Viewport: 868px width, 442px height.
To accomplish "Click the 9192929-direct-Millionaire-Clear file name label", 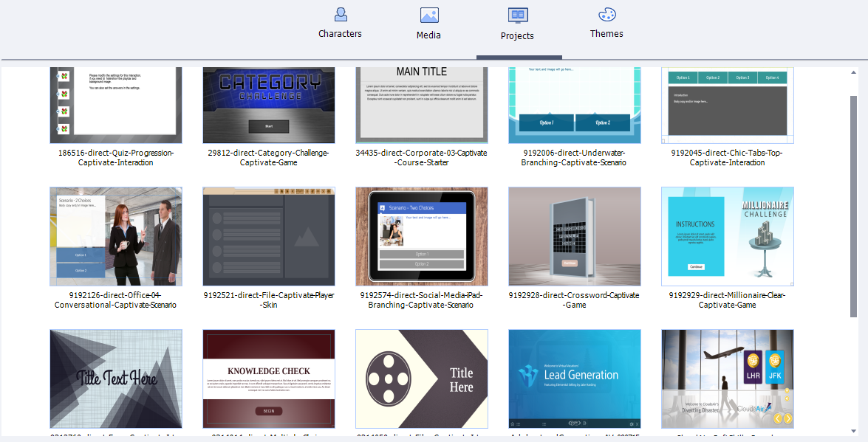I will (728, 300).
